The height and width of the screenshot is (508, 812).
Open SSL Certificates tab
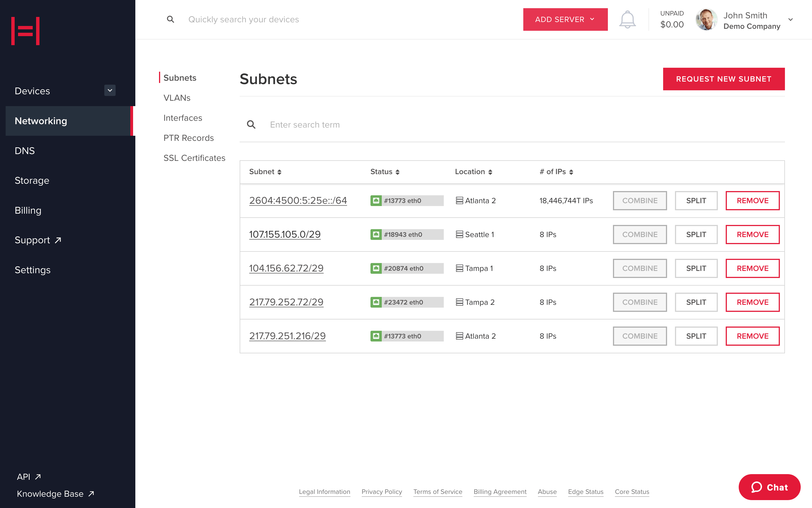pyautogui.click(x=194, y=158)
